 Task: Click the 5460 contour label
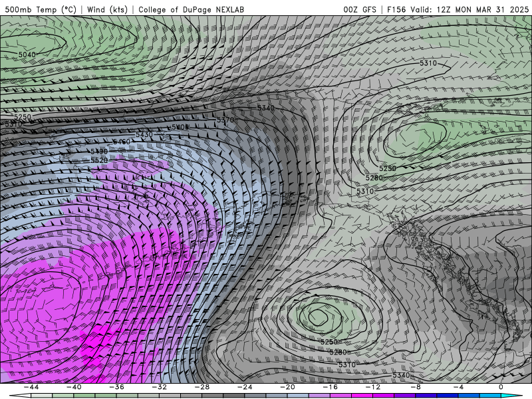(122, 142)
